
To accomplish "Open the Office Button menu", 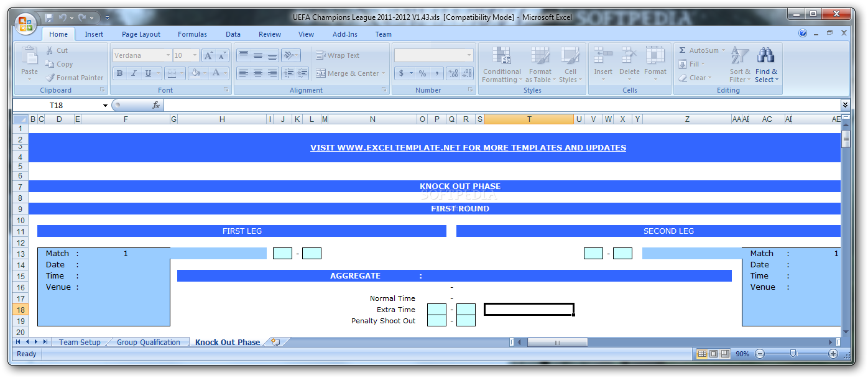I will [x=25, y=24].
